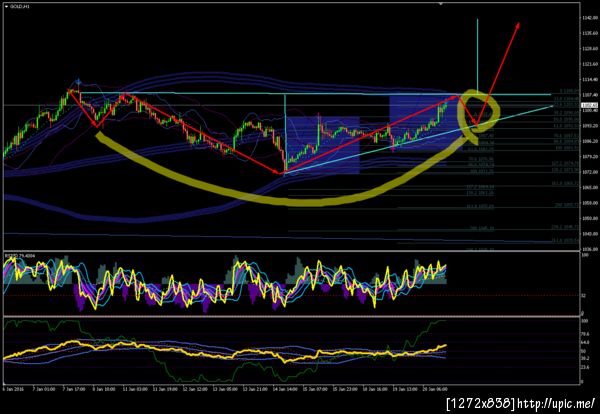600x414 pixels.
Task: Click the 1093.20 price axis label
Action: click(589, 126)
